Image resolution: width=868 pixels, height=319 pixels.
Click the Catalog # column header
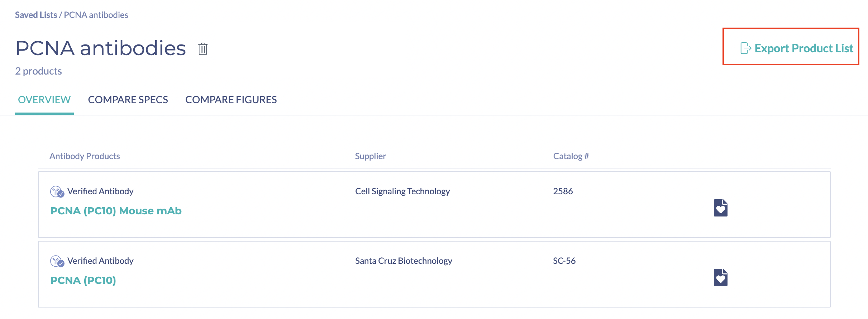point(571,156)
